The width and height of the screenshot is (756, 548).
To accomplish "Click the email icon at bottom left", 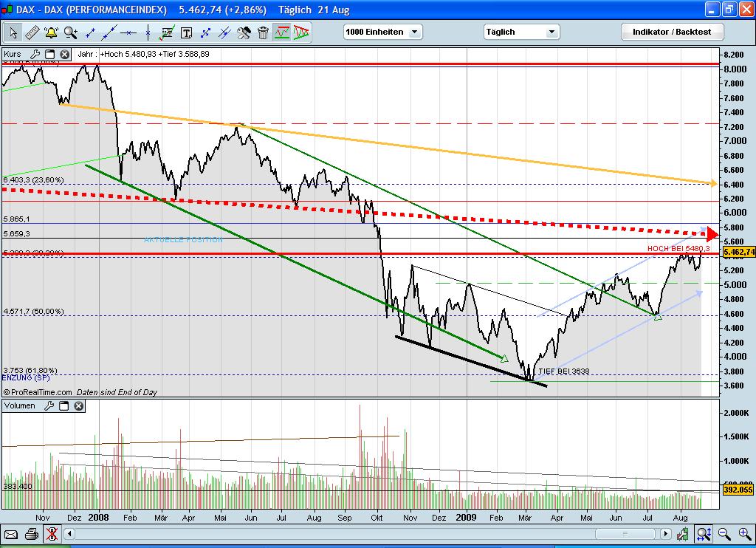I will [x=12, y=534].
